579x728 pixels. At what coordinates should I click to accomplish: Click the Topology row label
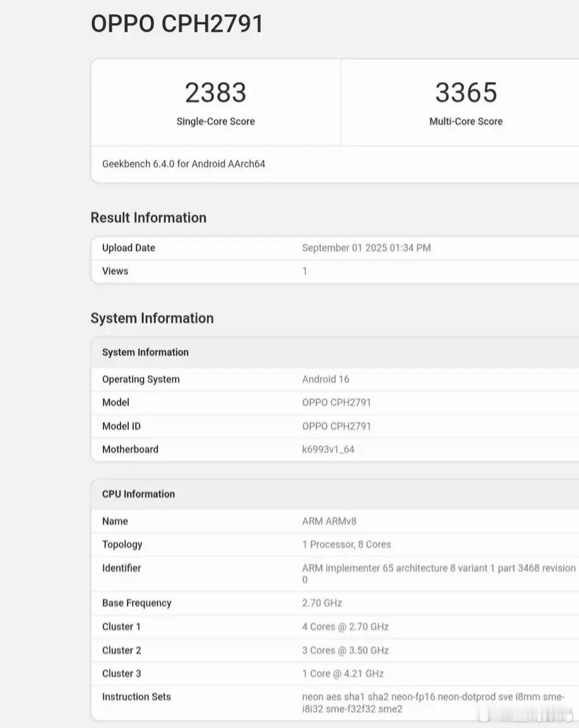point(122,545)
